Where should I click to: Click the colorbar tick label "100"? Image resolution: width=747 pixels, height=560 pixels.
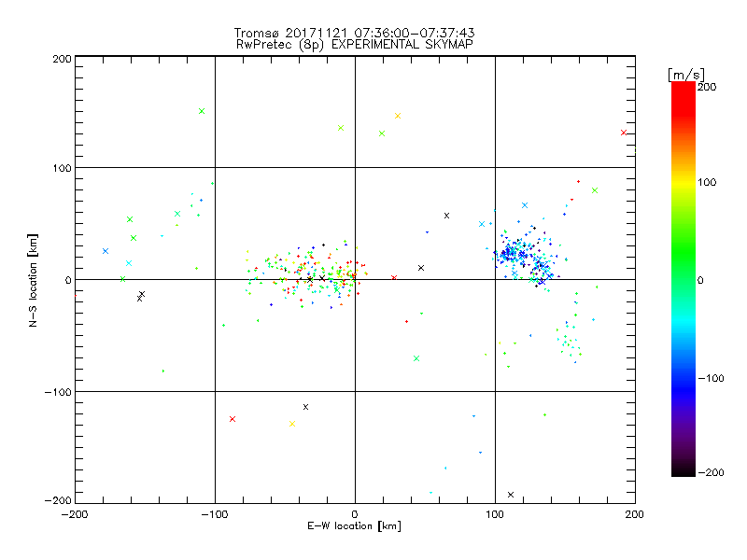[x=707, y=182]
